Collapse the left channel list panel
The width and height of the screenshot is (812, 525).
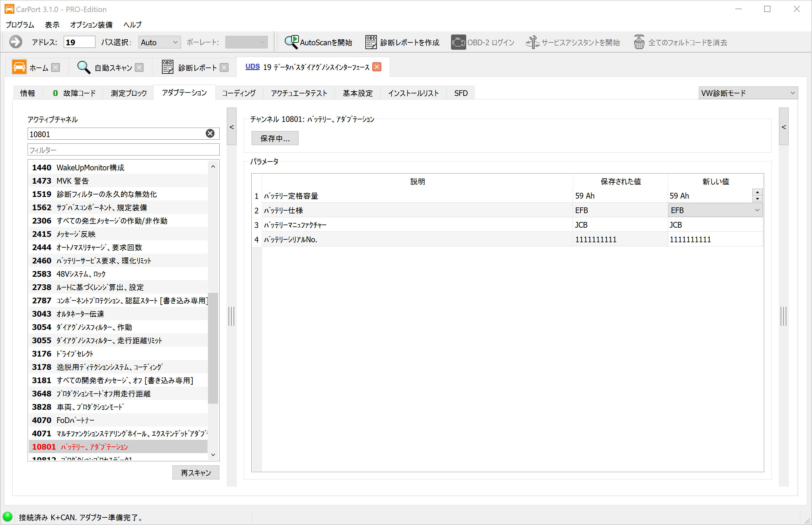coord(232,127)
